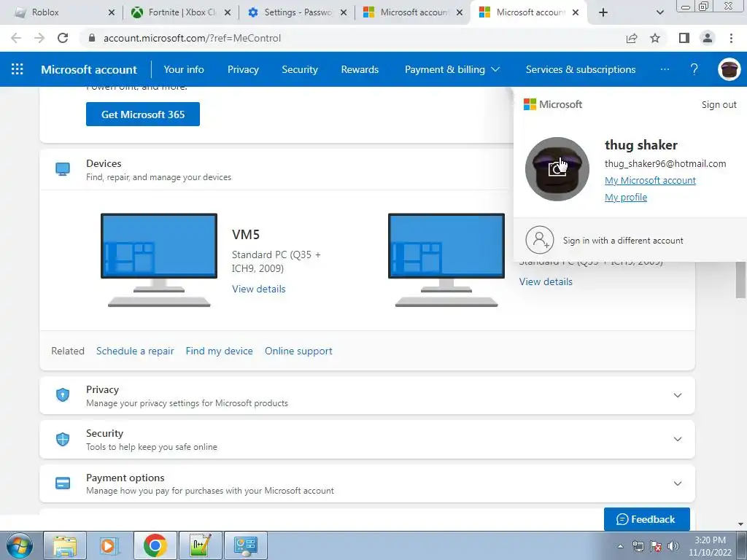
Task: Click Chrome icon in taskbar
Action: click(x=155, y=545)
